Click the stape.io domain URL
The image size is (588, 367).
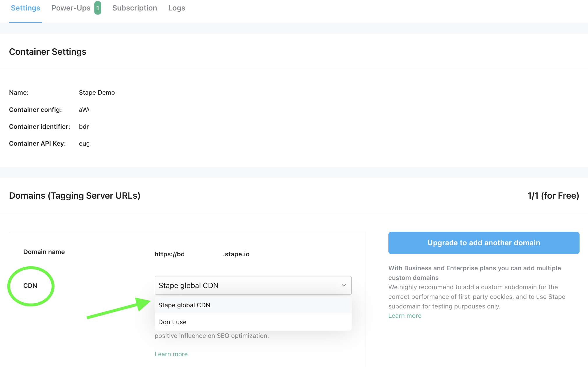(202, 254)
